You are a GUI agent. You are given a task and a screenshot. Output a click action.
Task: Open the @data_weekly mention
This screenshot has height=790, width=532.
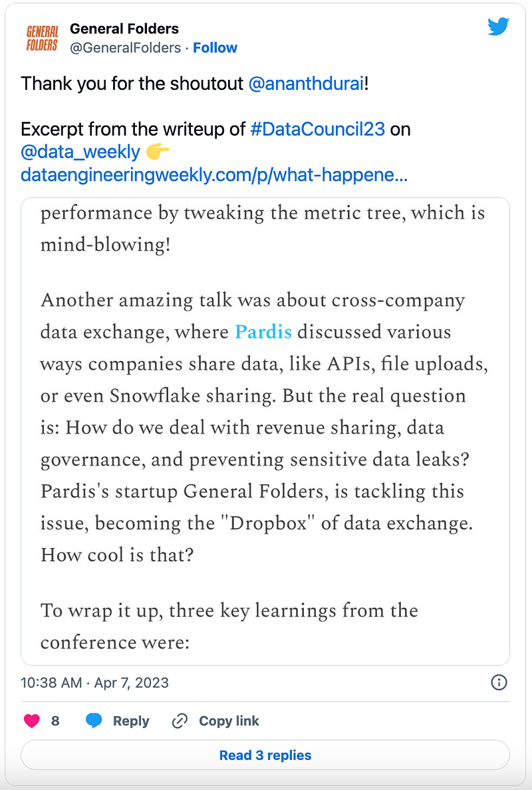tap(80, 152)
